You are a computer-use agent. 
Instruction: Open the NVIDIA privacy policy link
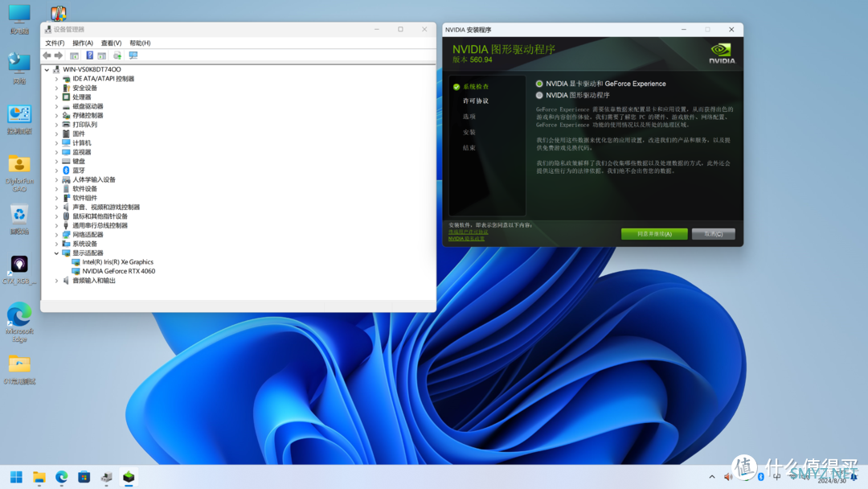(x=466, y=239)
